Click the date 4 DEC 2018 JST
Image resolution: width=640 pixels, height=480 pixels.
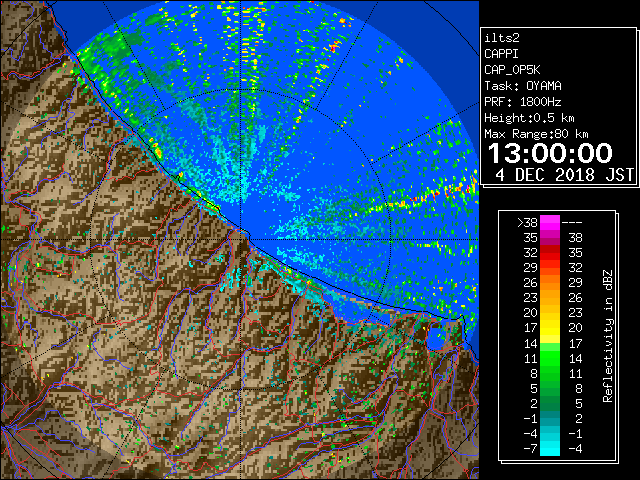point(564,175)
